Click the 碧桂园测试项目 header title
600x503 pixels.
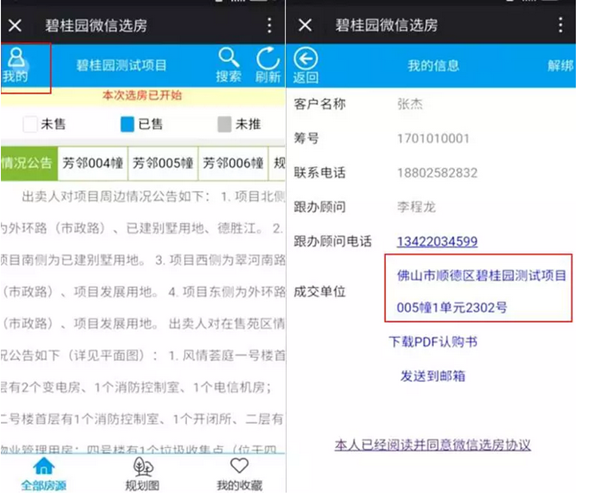pos(121,65)
